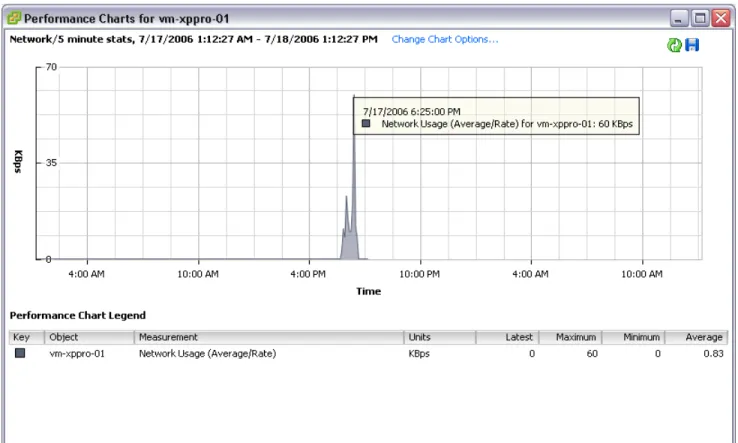Click the Network/5 minute stats header text

pyautogui.click(x=193, y=40)
